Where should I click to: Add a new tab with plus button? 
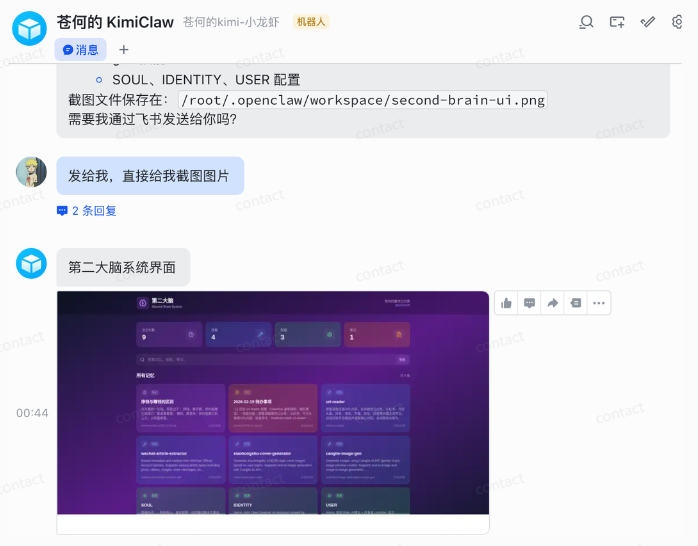(x=124, y=49)
